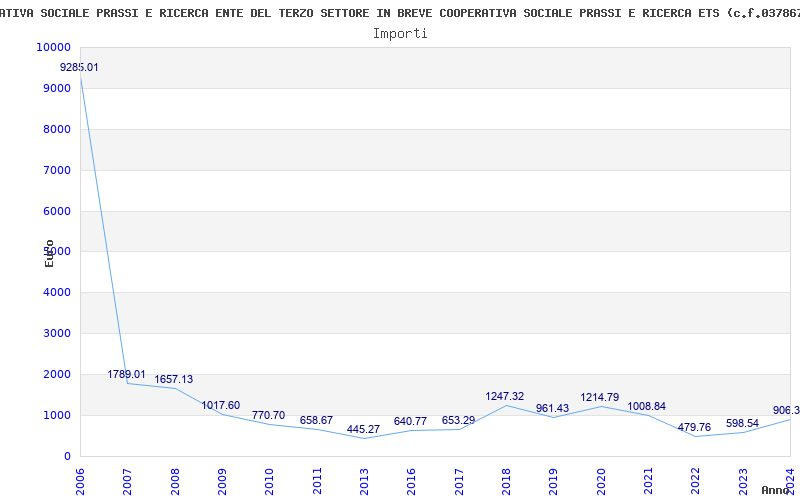The width and height of the screenshot is (800, 500).
Task: Click the Anno x-axis title
Action: click(778, 490)
